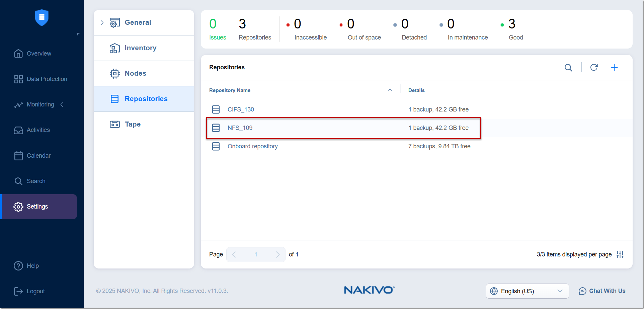Viewport: 644px width, 309px height.
Task: Click the Inventory icon
Action: click(x=114, y=48)
